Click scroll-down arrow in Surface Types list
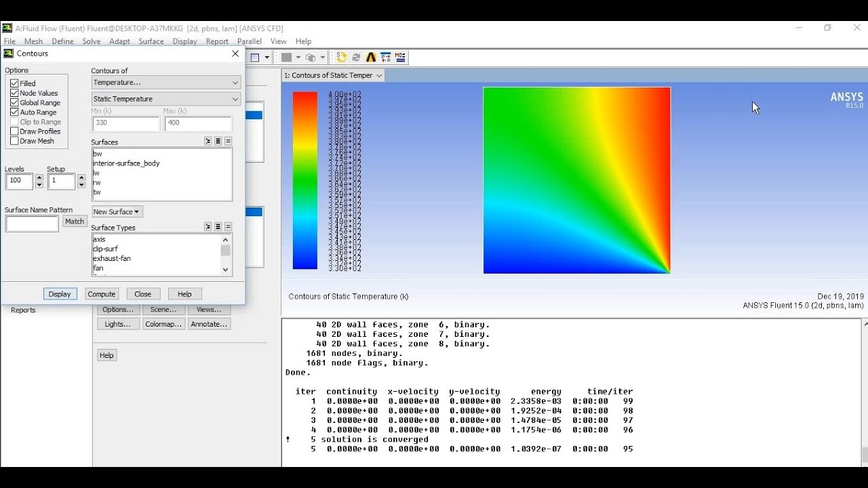The image size is (868, 488). coord(226,270)
